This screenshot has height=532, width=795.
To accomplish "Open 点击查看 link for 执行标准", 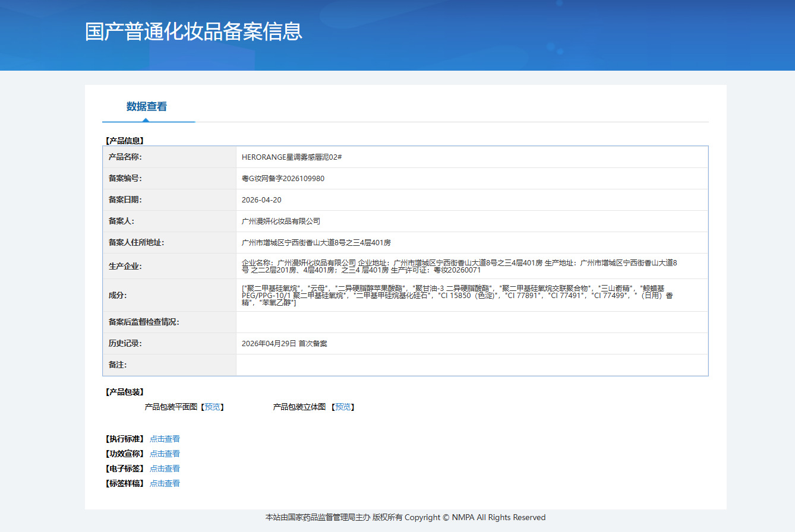I will click(x=165, y=439).
